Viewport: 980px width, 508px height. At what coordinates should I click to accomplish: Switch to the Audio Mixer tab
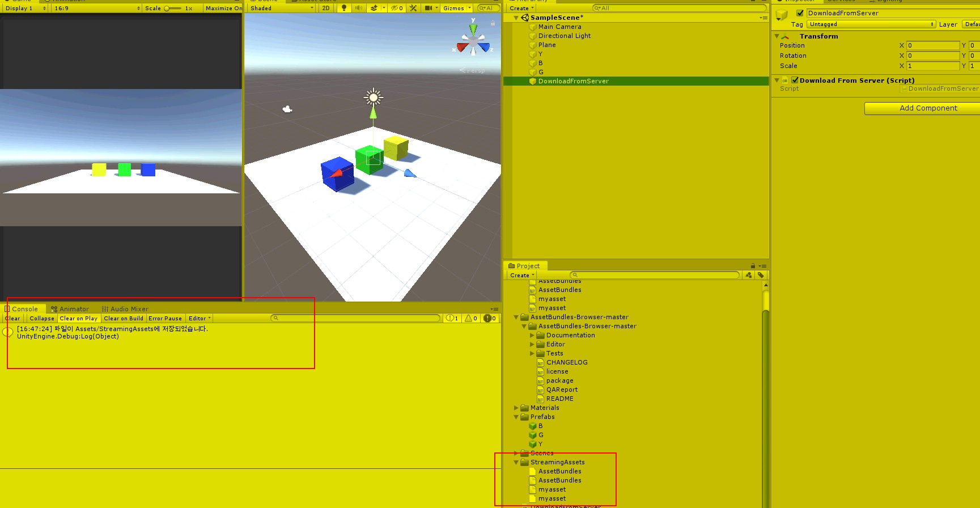[125, 309]
